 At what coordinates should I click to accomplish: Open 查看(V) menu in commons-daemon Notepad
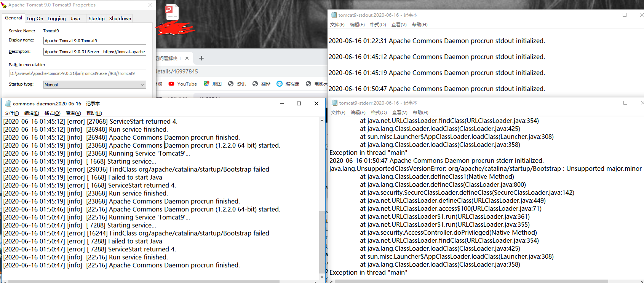[x=74, y=113]
